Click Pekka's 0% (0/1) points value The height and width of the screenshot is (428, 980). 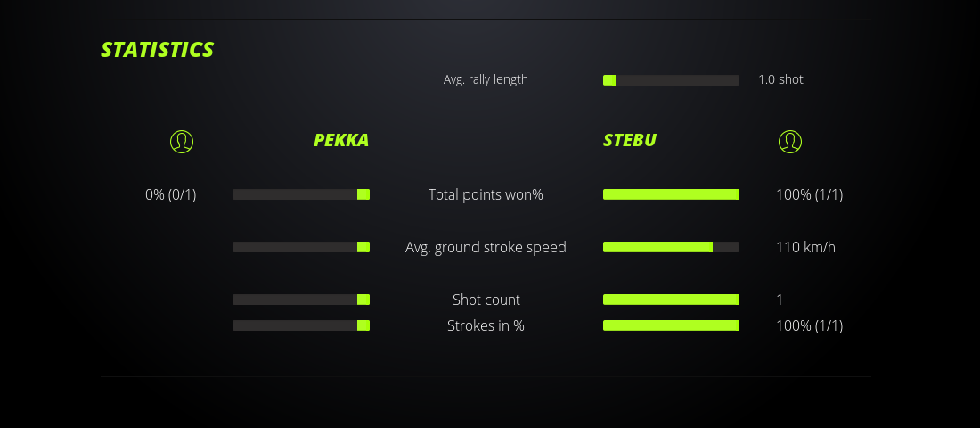[170, 194]
